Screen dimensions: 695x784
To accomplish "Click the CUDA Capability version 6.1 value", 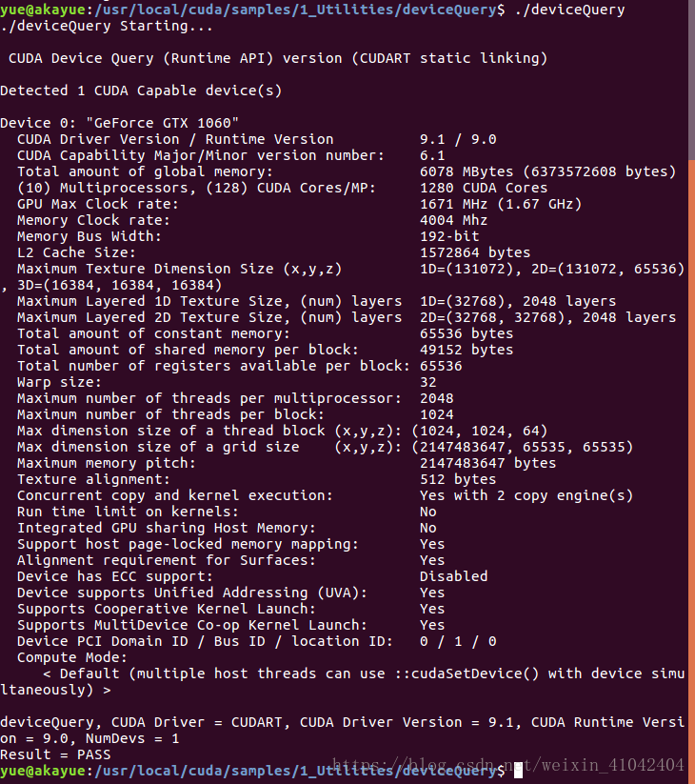I will pyautogui.click(x=432, y=155).
